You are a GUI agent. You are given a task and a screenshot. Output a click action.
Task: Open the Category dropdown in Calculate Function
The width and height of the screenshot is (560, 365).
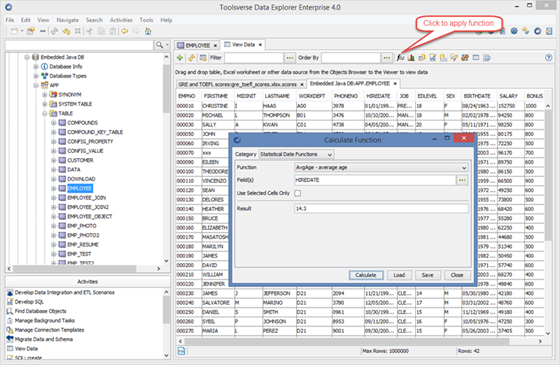[x=296, y=154]
